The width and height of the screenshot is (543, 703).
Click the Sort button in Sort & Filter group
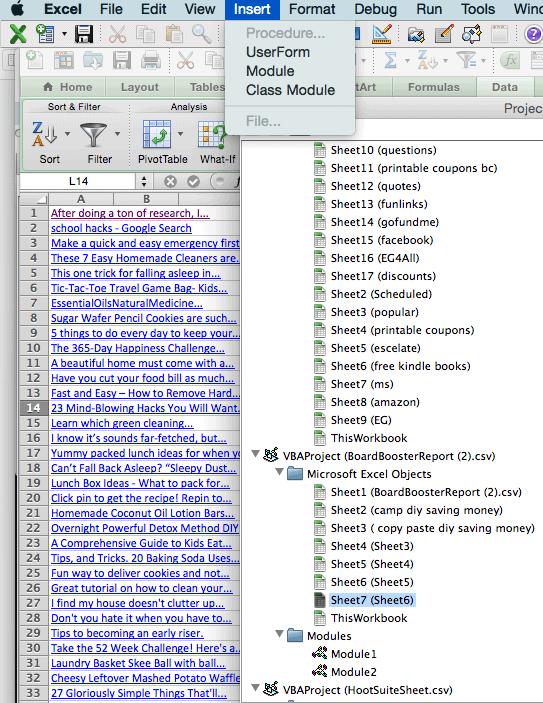(45, 142)
